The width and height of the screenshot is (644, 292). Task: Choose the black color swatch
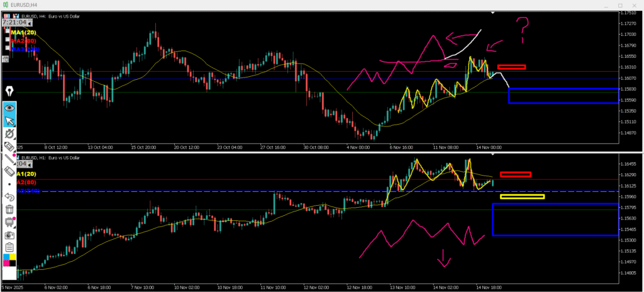click(x=13, y=263)
